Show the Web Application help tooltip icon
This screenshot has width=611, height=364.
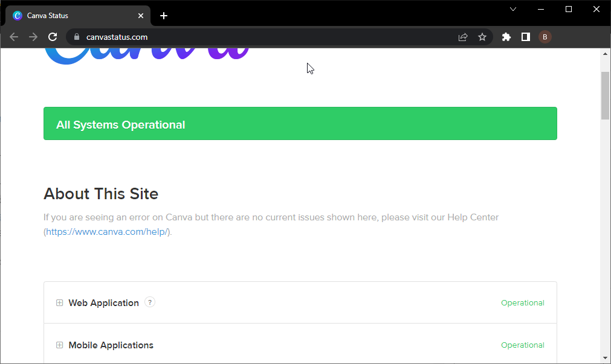(150, 302)
